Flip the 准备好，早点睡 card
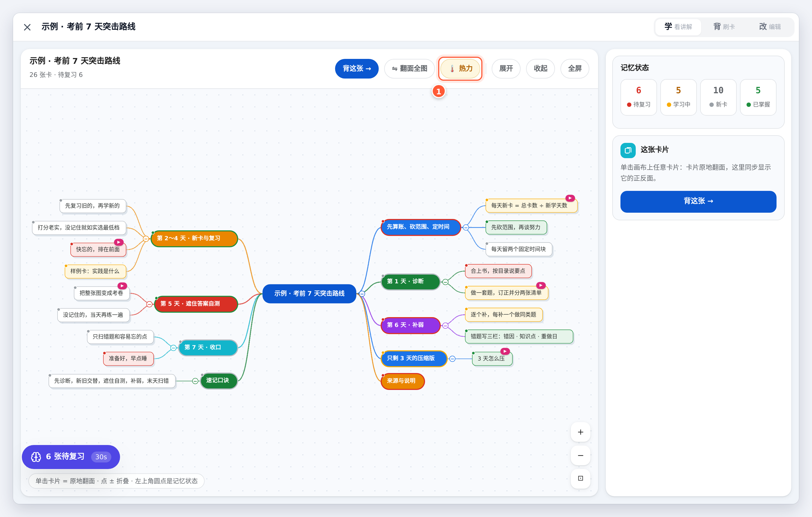This screenshot has width=812, height=517. coord(128,359)
